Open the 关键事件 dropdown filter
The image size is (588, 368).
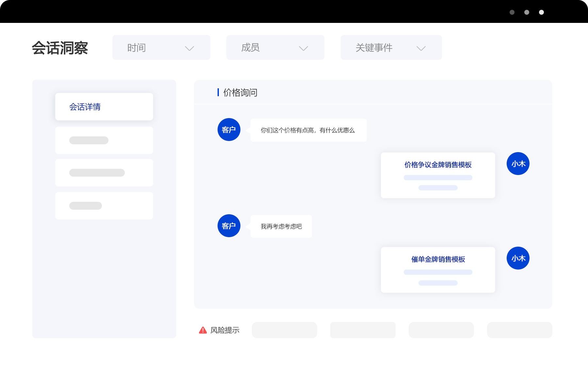[x=391, y=47]
